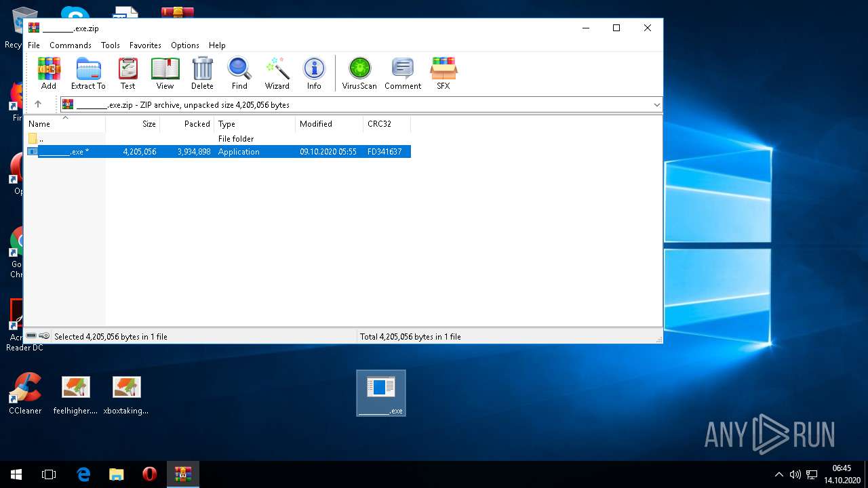
Task: Click the '4,205,056' size cell
Action: click(140, 152)
